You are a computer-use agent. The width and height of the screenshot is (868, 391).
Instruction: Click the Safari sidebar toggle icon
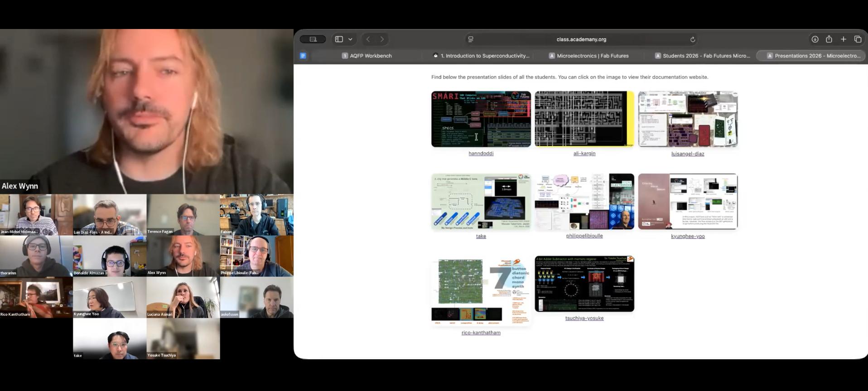(x=339, y=39)
